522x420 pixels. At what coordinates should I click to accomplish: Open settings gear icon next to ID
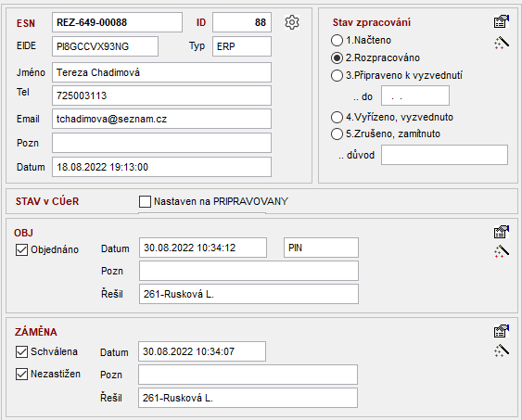click(x=292, y=22)
